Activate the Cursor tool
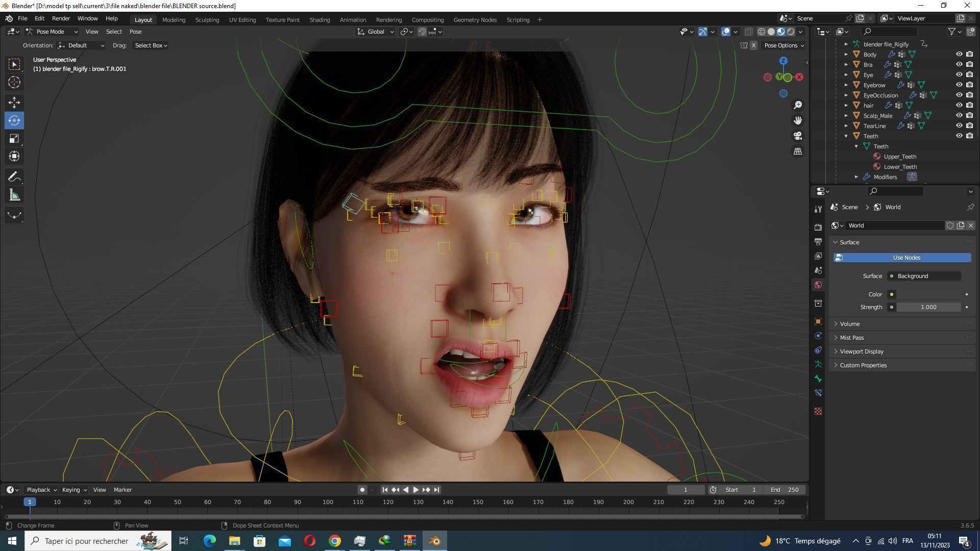Image resolution: width=980 pixels, height=551 pixels. pos(14,82)
